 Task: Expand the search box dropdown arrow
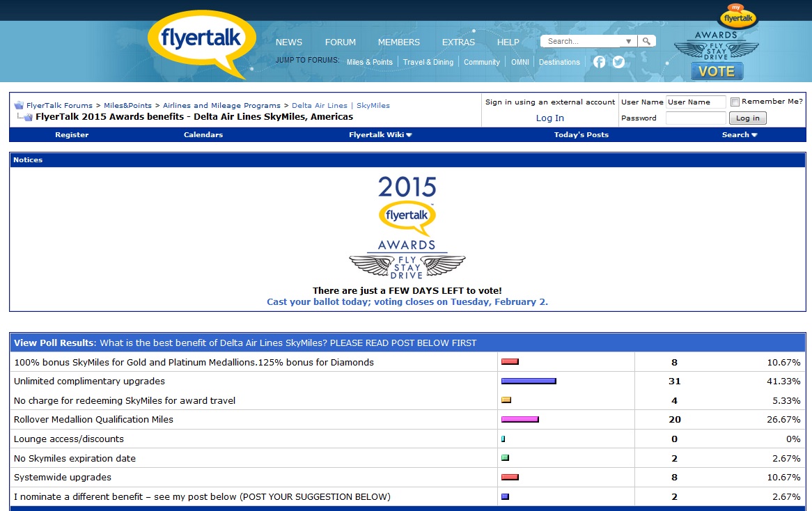pyautogui.click(x=629, y=42)
